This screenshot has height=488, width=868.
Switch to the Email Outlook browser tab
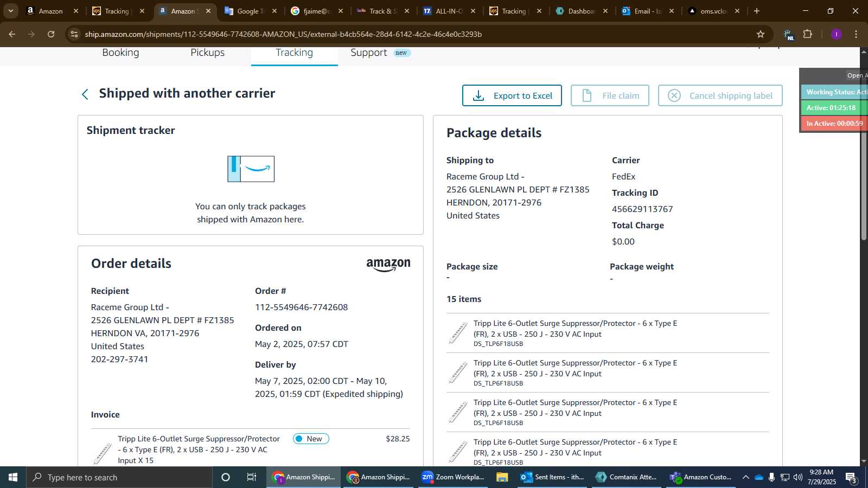coord(648,11)
